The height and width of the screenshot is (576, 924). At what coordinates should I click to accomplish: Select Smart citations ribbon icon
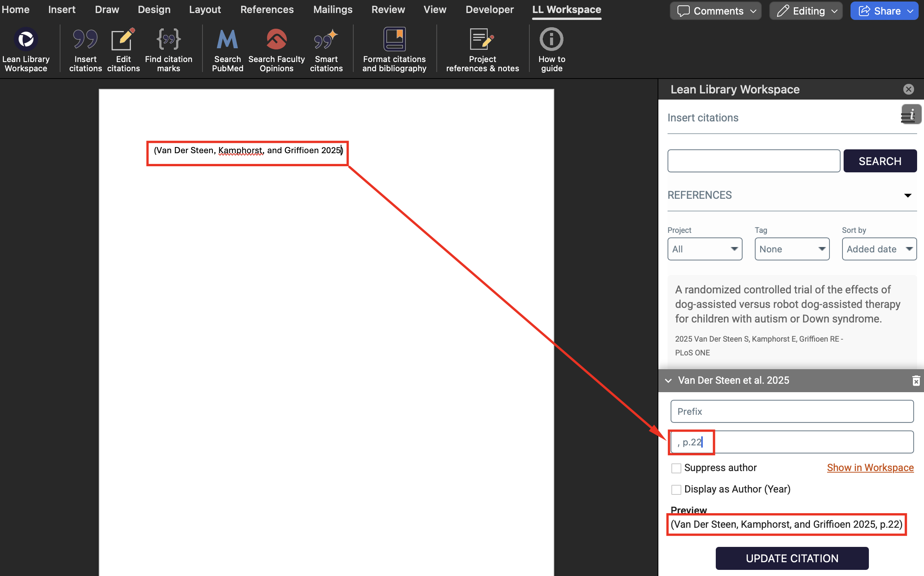pos(326,39)
